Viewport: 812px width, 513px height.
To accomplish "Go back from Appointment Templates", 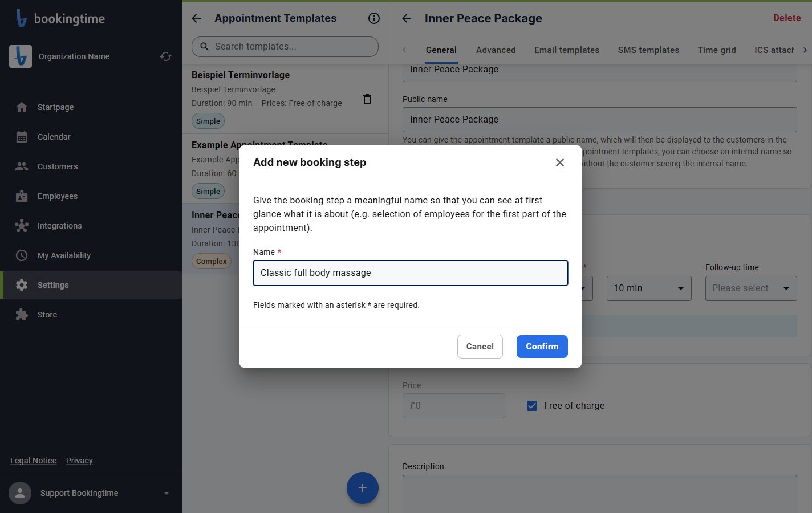I will click(196, 18).
